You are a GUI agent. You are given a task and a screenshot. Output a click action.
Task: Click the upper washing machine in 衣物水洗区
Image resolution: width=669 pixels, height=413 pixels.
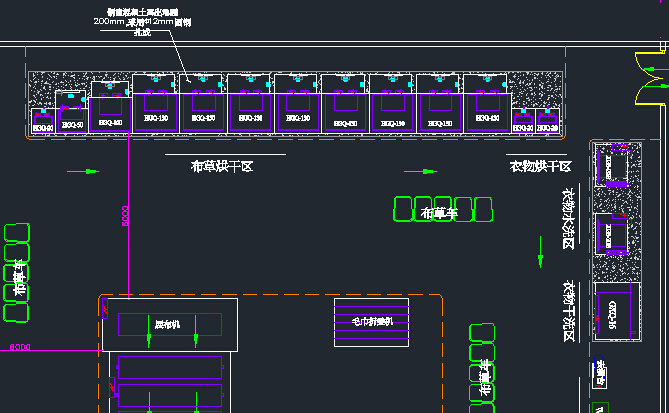click(612, 164)
